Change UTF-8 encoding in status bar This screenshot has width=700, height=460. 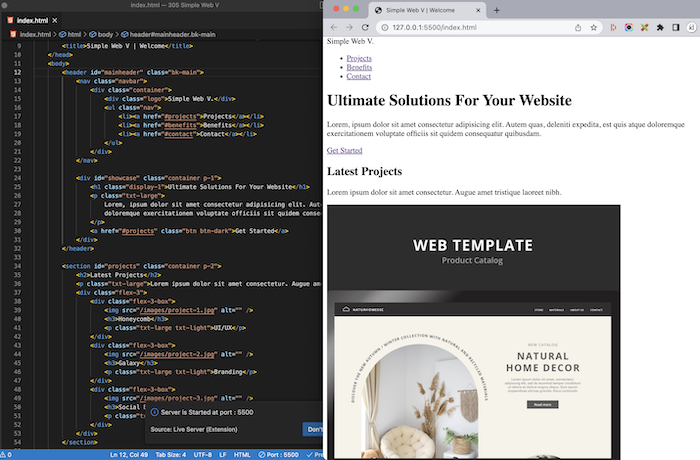tap(203, 455)
